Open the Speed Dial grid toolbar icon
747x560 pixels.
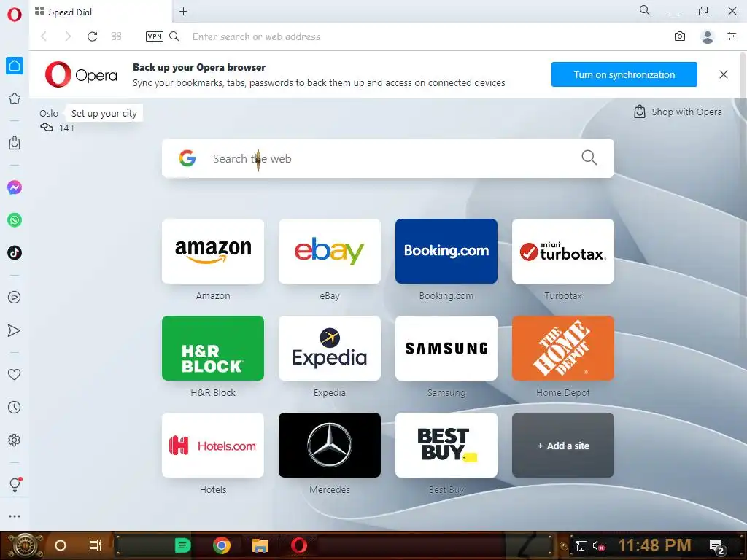coord(116,36)
